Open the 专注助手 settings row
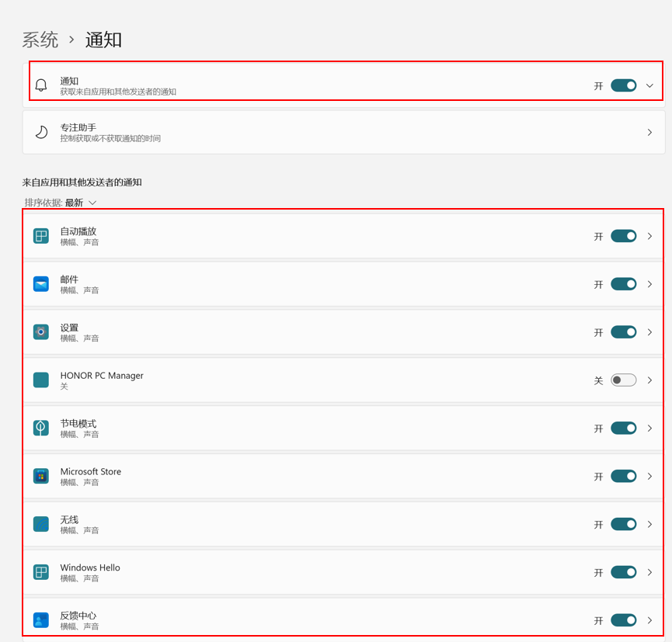Viewport: 672px width, 642px height. tap(311, 133)
